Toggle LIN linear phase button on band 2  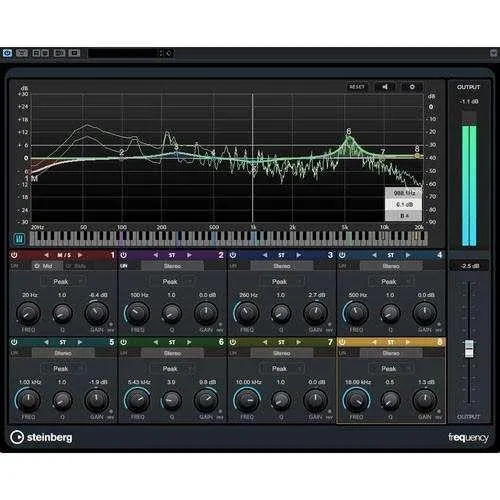pyautogui.click(x=124, y=266)
